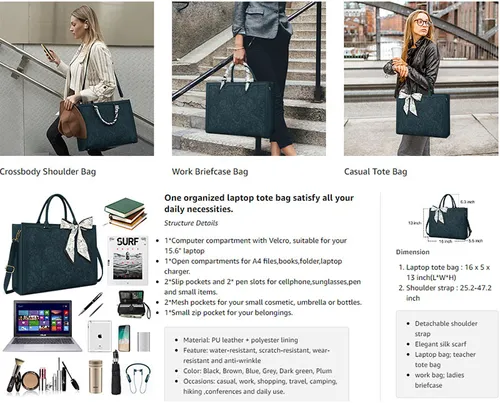Click the pair of pens image

coord(91,304)
